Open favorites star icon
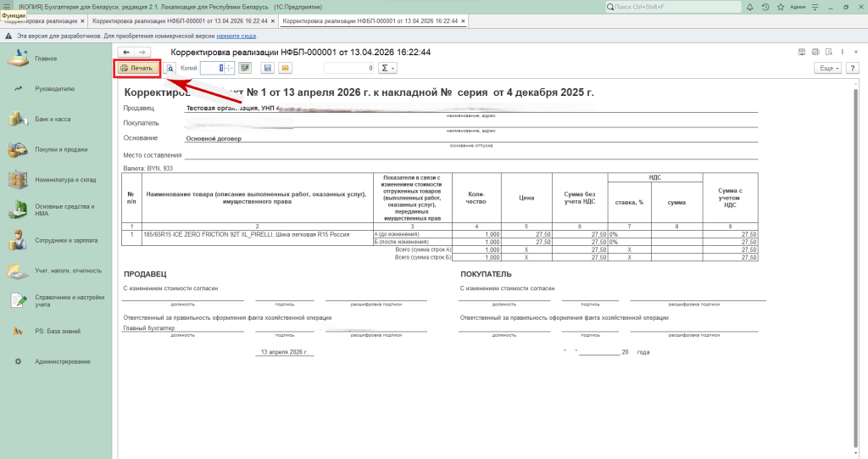The width and height of the screenshot is (868, 459). click(x=781, y=7)
